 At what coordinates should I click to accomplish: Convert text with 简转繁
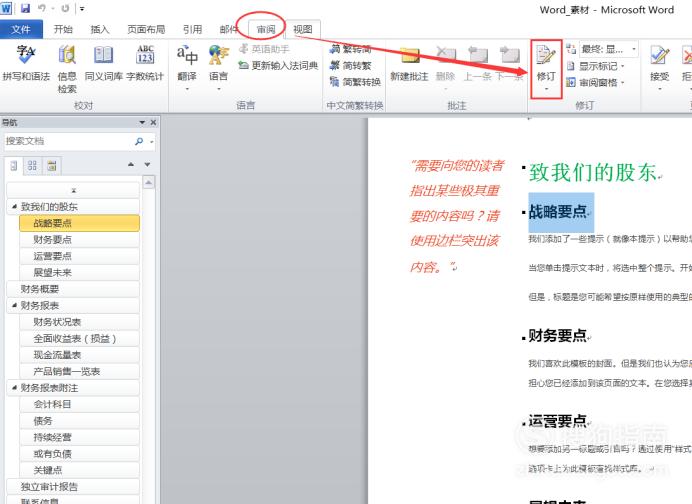tap(351, 66)
